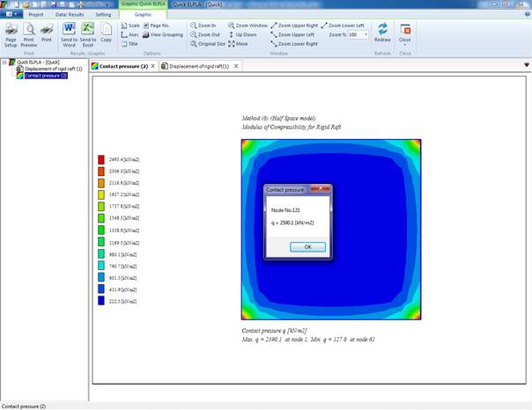
Task: Send results to Word
Action: pyautogui.click(x=69, y=35)
